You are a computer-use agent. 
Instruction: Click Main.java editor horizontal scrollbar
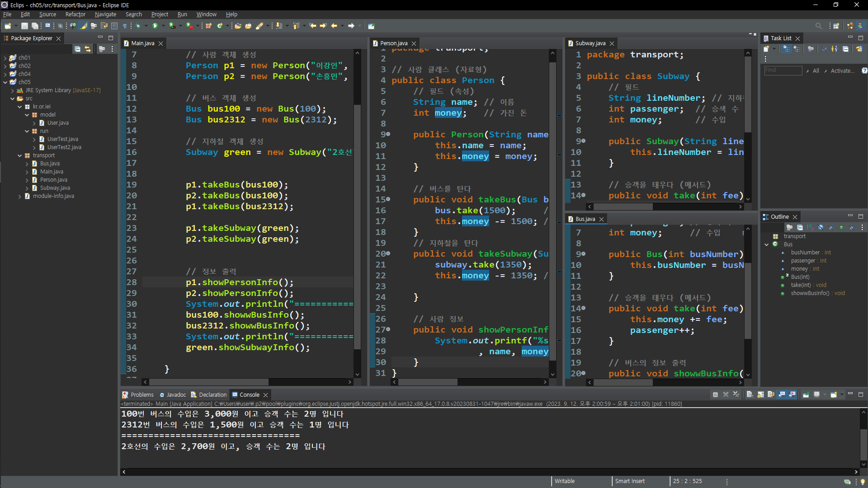(208, 382)
